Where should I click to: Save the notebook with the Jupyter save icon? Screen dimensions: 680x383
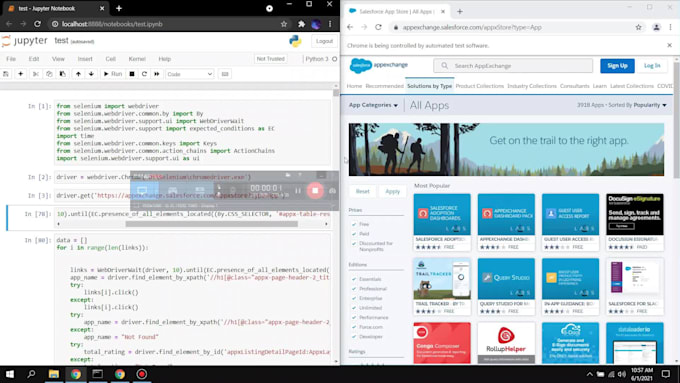pos(6,74)
